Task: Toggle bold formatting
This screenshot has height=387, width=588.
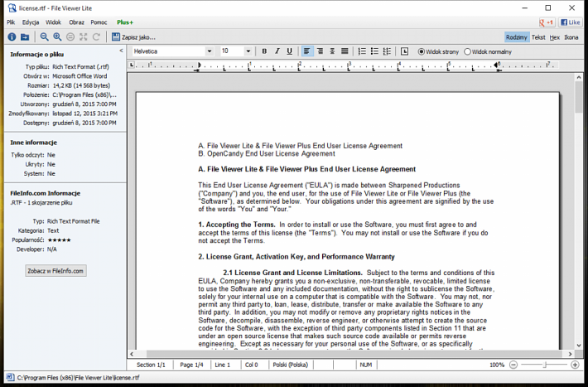Action: pyautogui.click(x=264, y=51)
